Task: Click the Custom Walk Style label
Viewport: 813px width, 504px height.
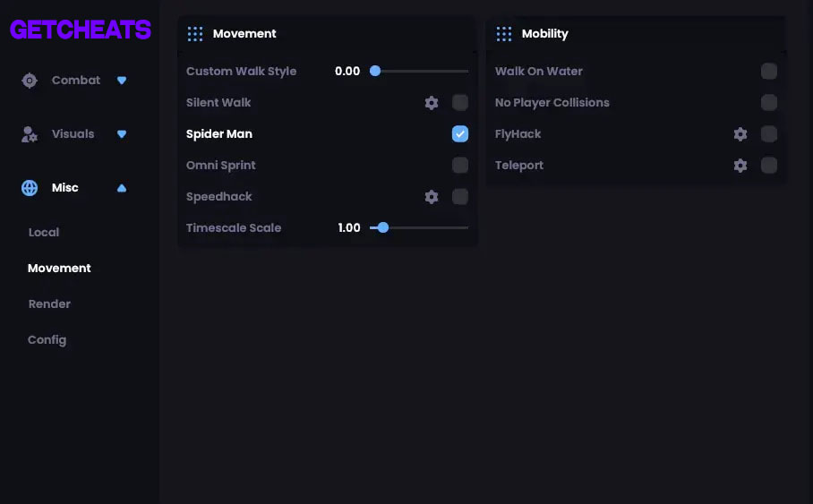Action: click(242, 71)
